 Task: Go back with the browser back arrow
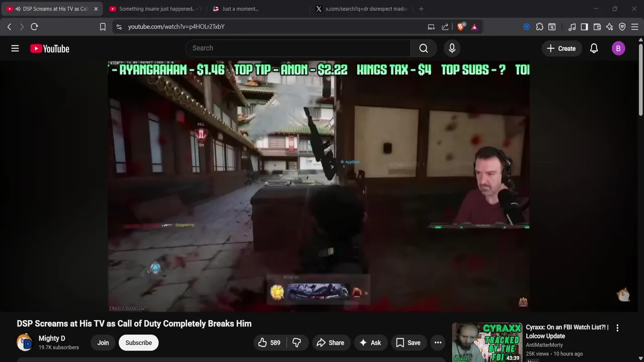[9, 27]
